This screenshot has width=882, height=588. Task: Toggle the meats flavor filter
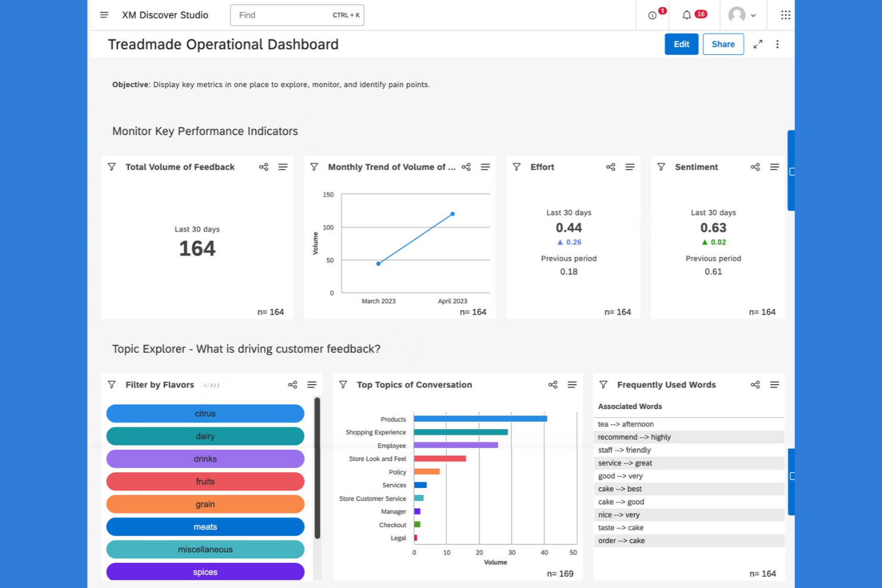point(205,527)
